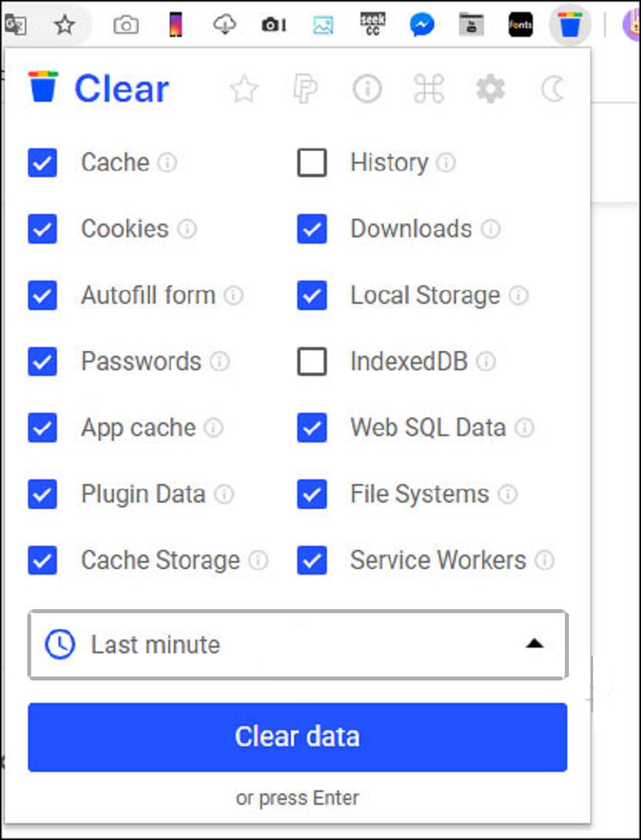The image size is (641, 840).
Task: Open the Last minute time range dropdown
Action: [x=298, y=644]
